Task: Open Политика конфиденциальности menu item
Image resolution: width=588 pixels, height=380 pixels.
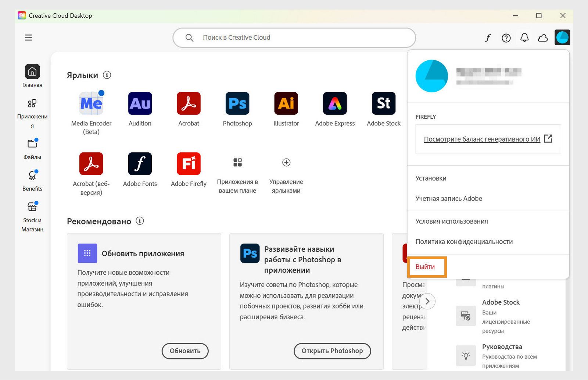Action: [464, 241]
